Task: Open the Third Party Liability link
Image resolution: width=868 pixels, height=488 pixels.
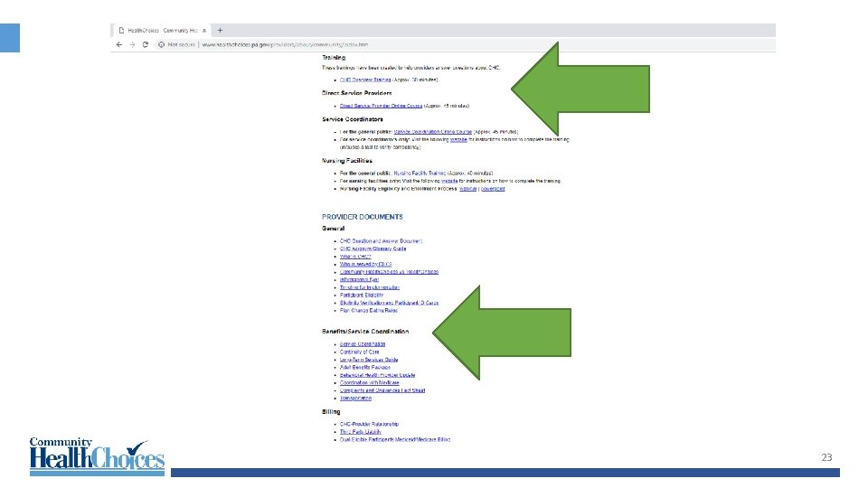Action: (361, 432)
